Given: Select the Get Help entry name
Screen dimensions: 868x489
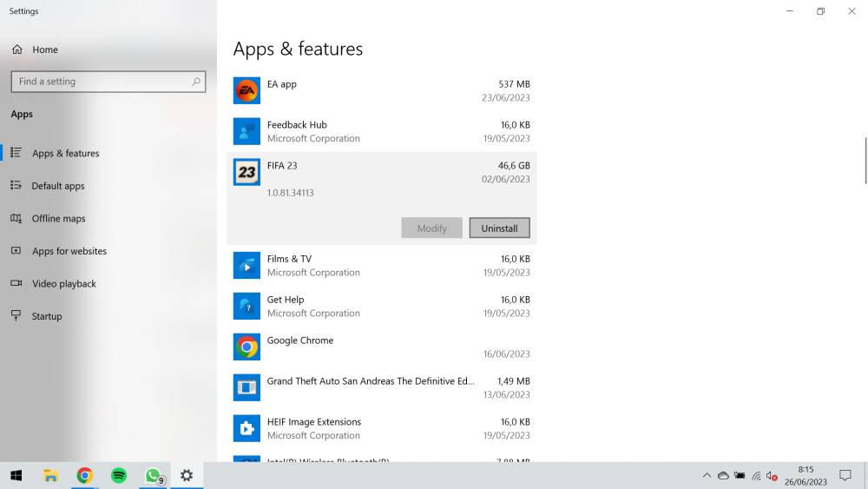Looking at the screenshot, I should point(285,300).
